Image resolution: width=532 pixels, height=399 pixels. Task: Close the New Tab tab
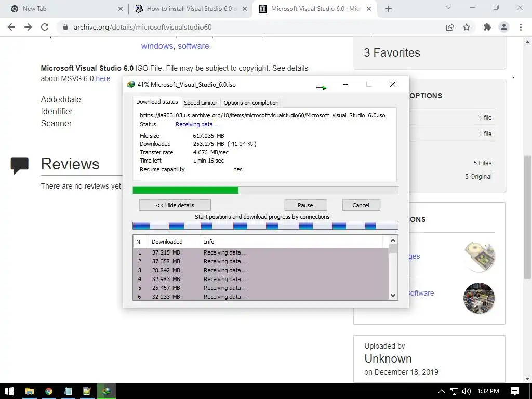click(121, 9)
